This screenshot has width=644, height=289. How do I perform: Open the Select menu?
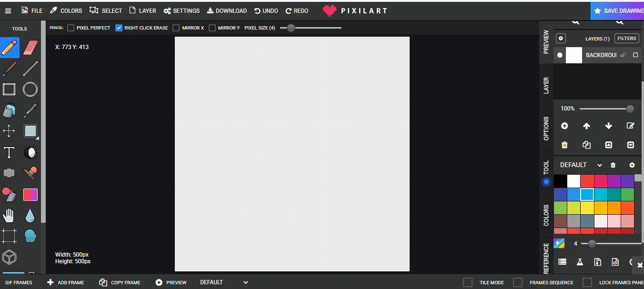[106, 10]
